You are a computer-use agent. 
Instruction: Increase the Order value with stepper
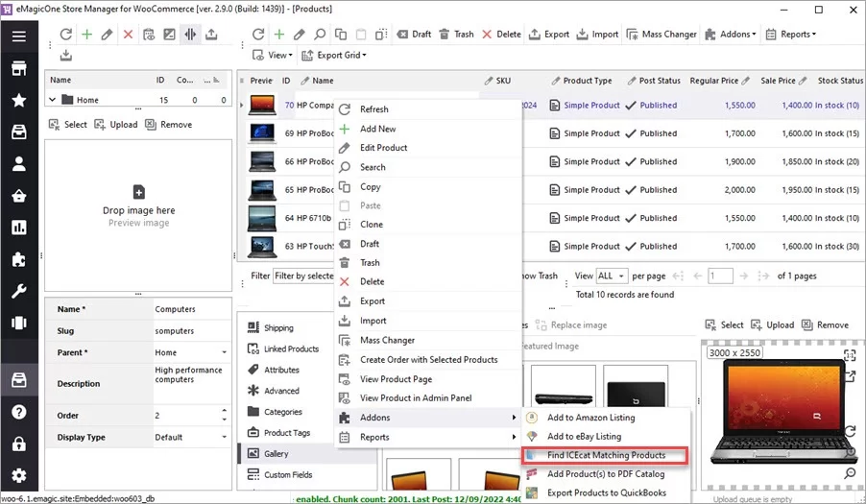click(224, 412)
